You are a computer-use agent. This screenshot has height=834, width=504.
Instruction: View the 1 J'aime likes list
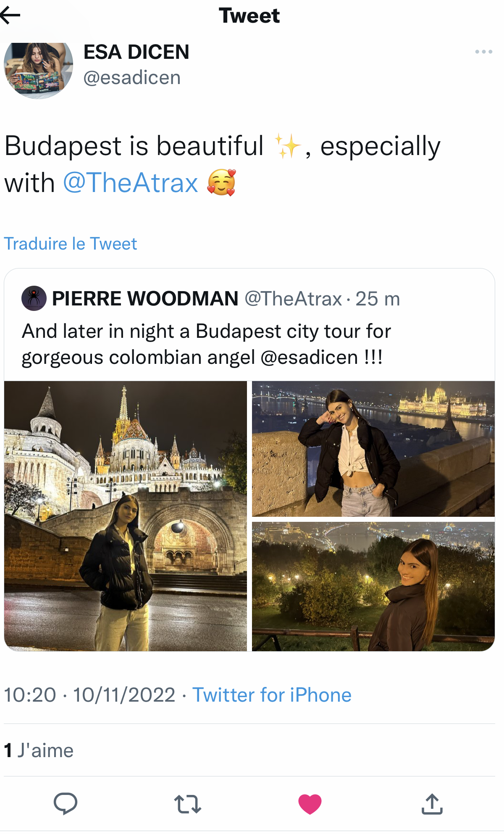39,750
